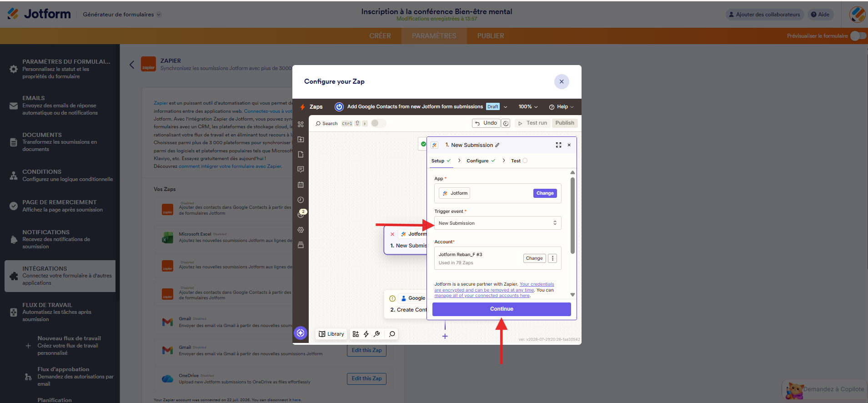868x403 pixels.
Task: Open the Trigger event New Submission dropdown
Action: pyautogui.click(x=497, y=223)
